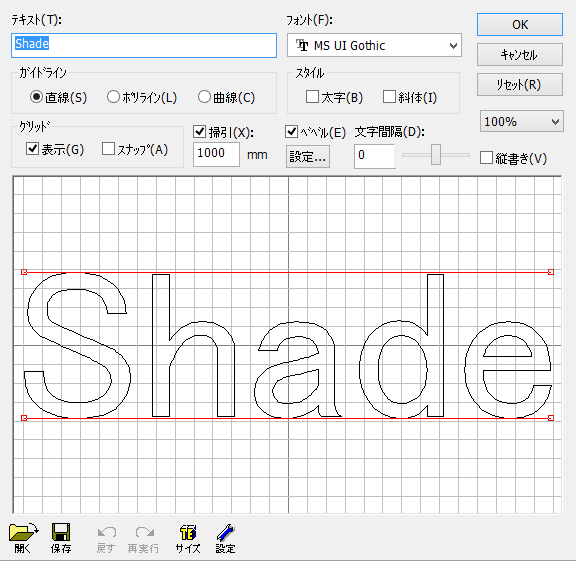This screenshot has width=576, height=562.
Task: Click the 戻す (undo) arrow icon
Action: tap(107, 533)
